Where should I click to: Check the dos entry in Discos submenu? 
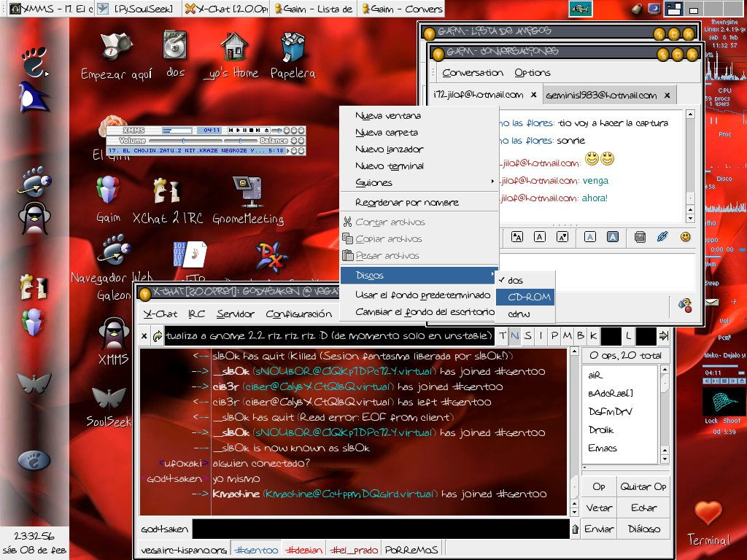click(x=525, y=280)
